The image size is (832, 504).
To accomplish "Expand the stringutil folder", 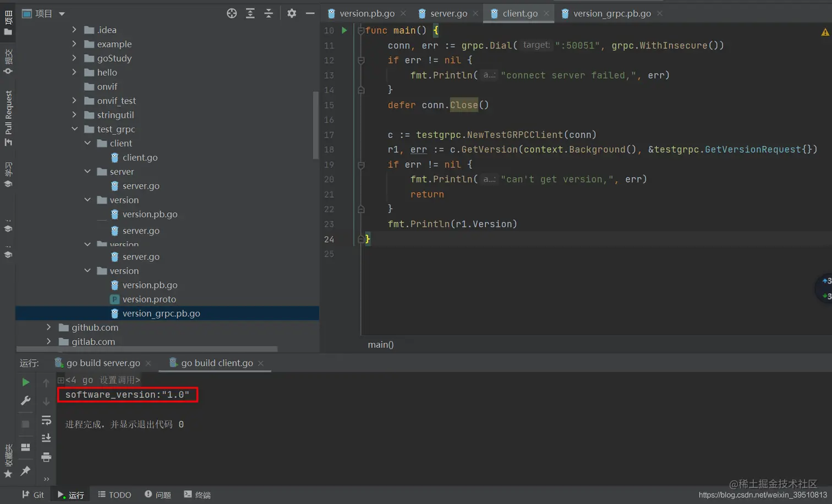I will pos(74,114).
